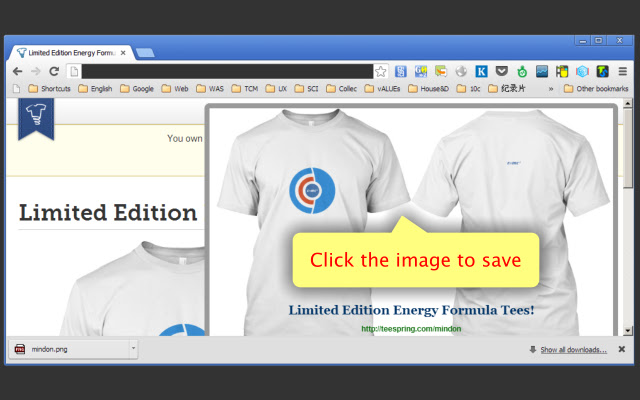This screenshot has height=400, width=640.
Task: Open the TS extension icon
Action: (602, 71)
